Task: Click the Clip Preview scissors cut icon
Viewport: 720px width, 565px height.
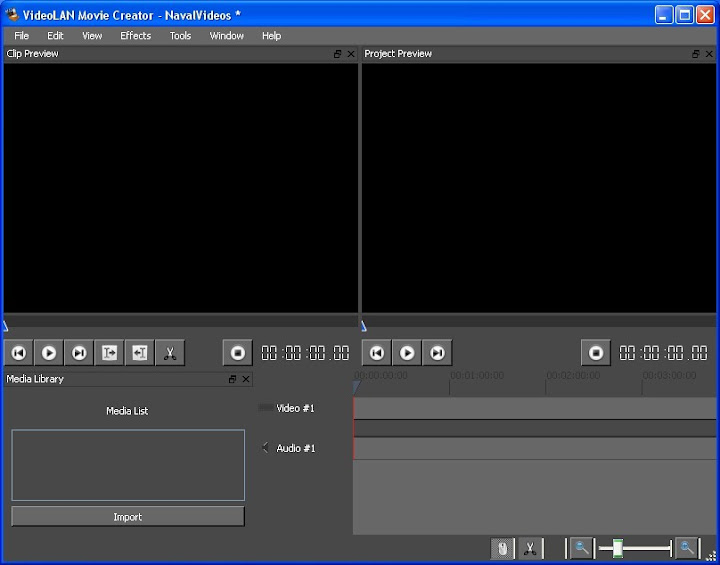Action: coord(170,353)
